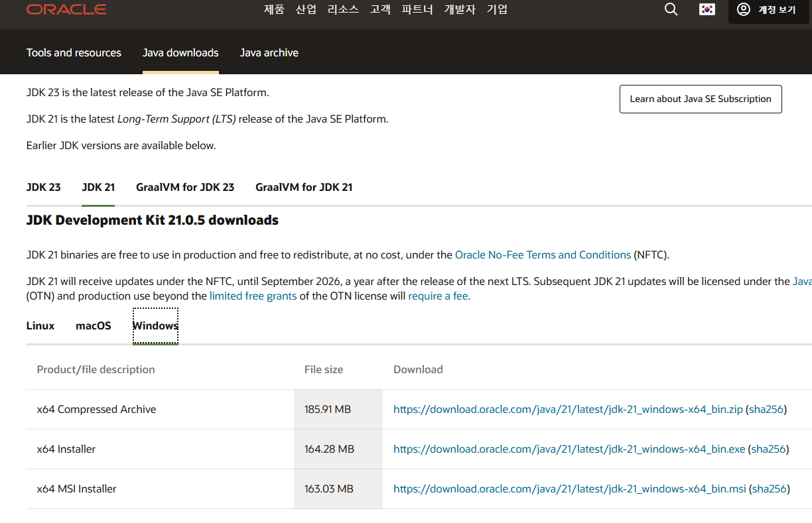
Task: Click the File size column header
Action: pyautogui.click(x=324, y=369)
